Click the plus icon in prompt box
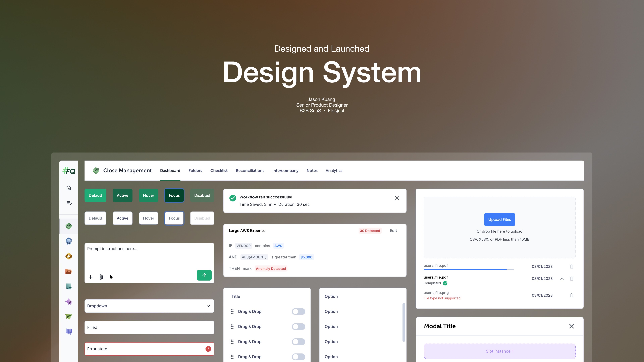Image resolution: width=644 pixels, height=362 pixels. [91, 277]
